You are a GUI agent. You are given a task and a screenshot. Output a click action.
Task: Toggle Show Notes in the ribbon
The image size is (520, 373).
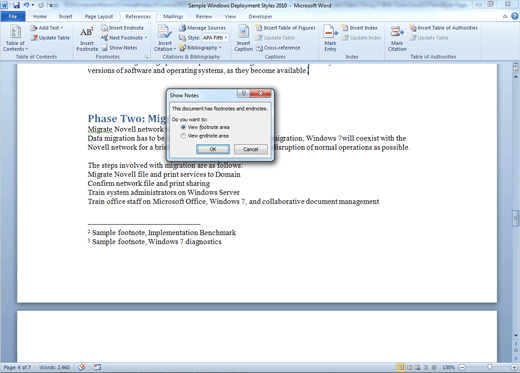(119, 48)
